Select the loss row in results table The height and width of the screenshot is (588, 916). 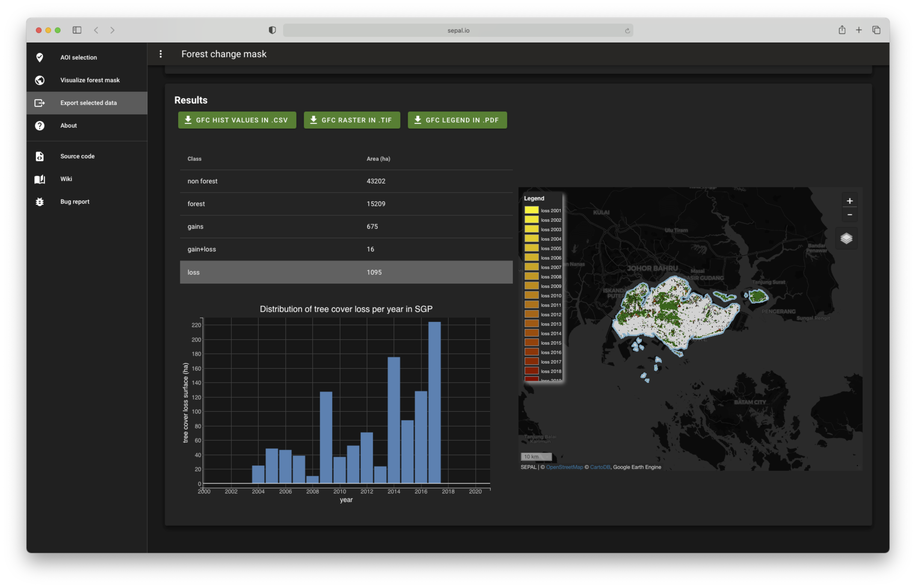(x=346, y=272)
